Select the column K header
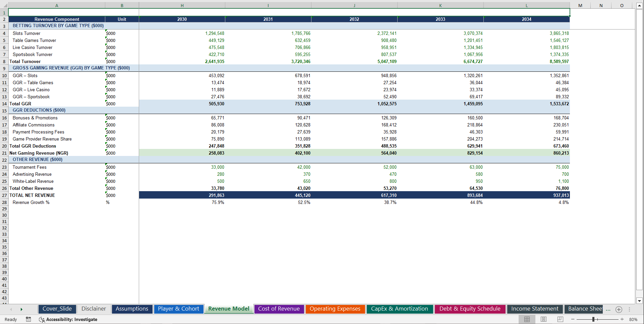This screenshot has width=644, height=324. (440, 5)
